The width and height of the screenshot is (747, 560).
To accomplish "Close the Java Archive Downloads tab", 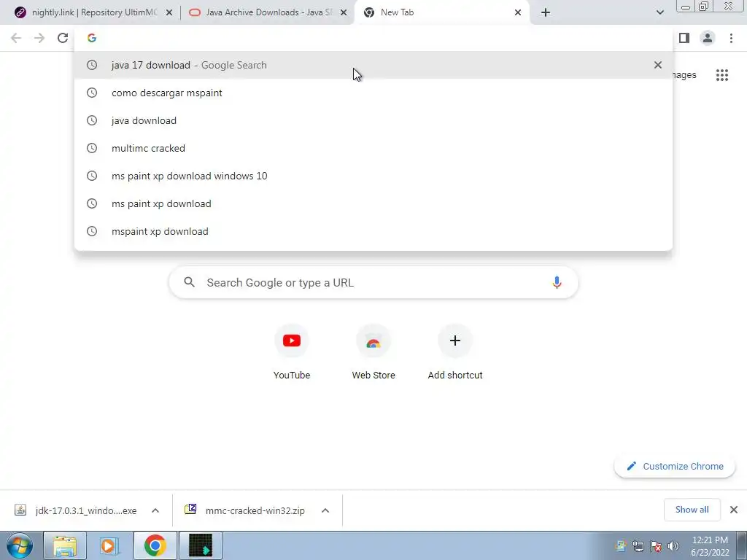I will pos(344,12).
